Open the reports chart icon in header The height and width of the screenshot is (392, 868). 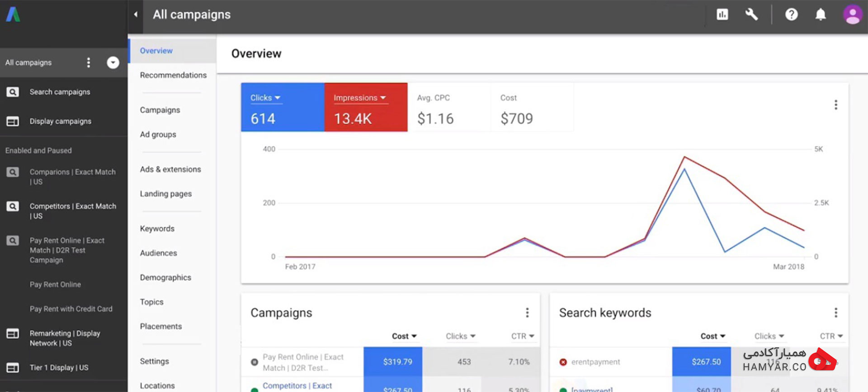722,14
